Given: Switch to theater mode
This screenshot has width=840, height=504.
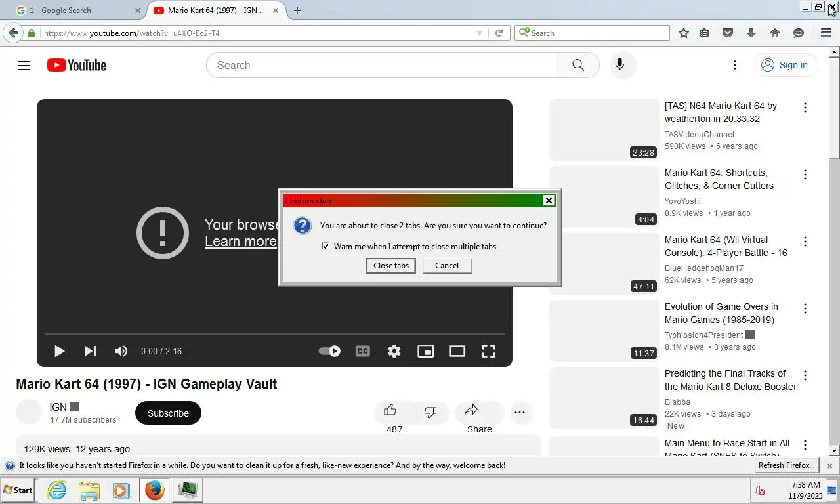Looking at the screenshot, I should pos(457,351).
